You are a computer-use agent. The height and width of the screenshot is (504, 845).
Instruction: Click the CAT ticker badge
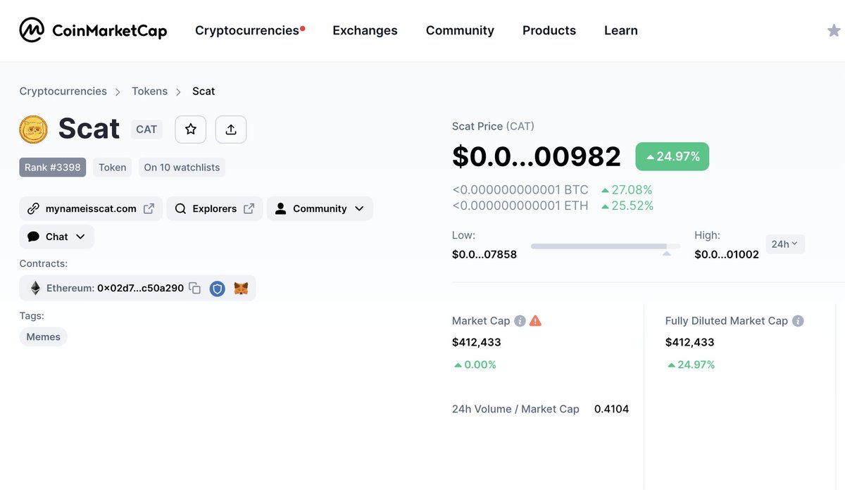point(146,130)
